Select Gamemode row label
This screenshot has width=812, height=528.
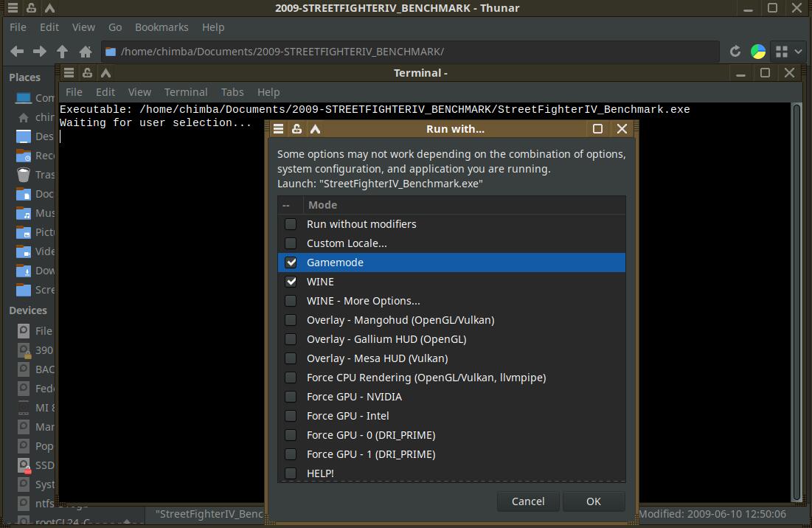click(x=335, y=263)
